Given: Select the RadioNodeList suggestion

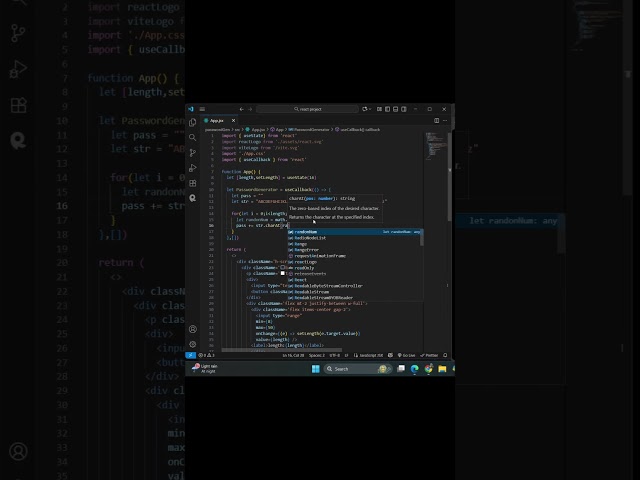Looking at the screenshot, I should [355, 238].
